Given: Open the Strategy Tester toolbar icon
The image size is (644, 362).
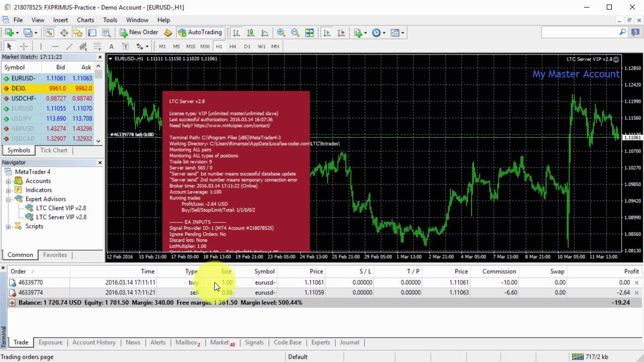Looking at the screenshot, I should 106,33.
